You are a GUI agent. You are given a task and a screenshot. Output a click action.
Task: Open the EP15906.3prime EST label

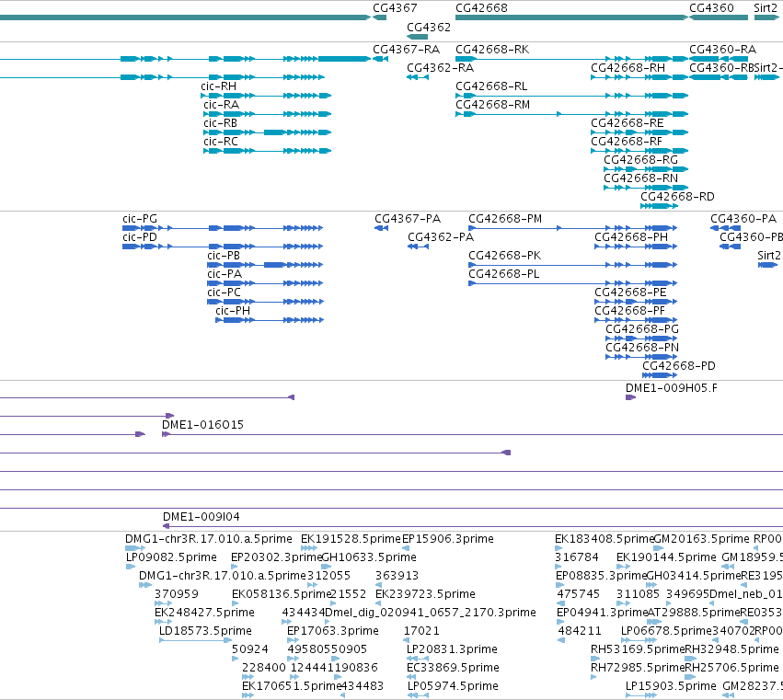(x=448, y=539)
